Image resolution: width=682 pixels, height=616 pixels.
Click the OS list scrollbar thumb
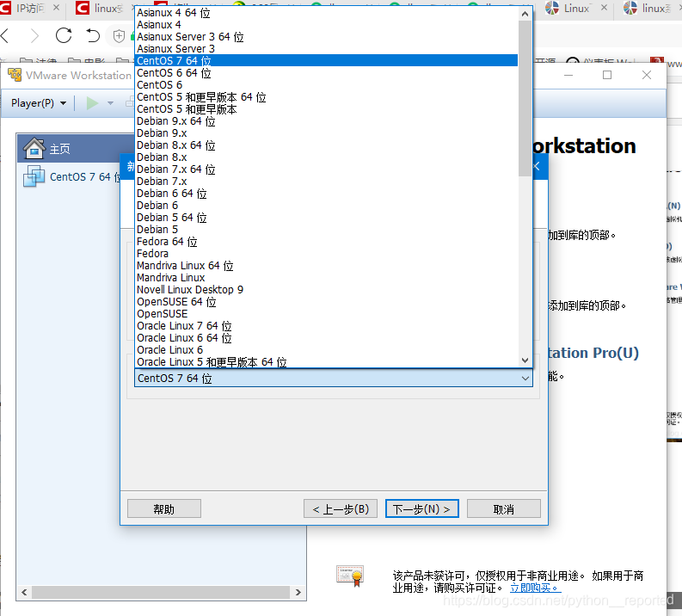pos(525,98)
